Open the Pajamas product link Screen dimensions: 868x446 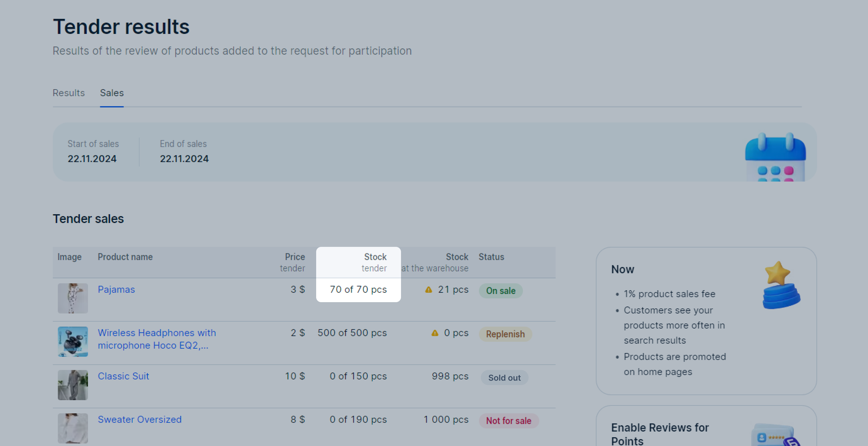(x=116, y=289)
